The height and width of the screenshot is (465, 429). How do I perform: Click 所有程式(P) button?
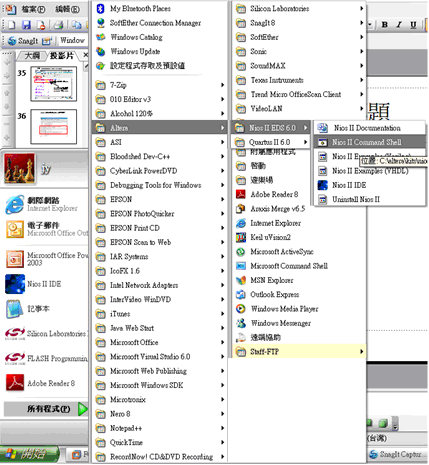(x=46, y=409)
